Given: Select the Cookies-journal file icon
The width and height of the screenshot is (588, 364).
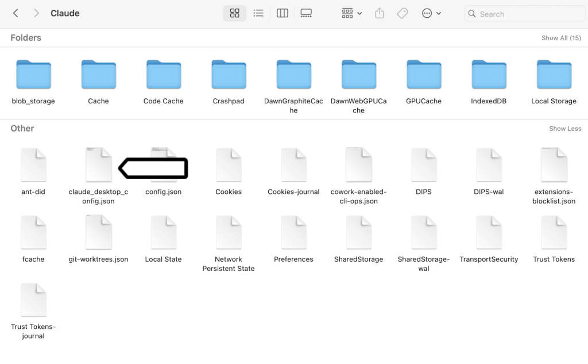Looking at the screenshot, I should [293, 165].
